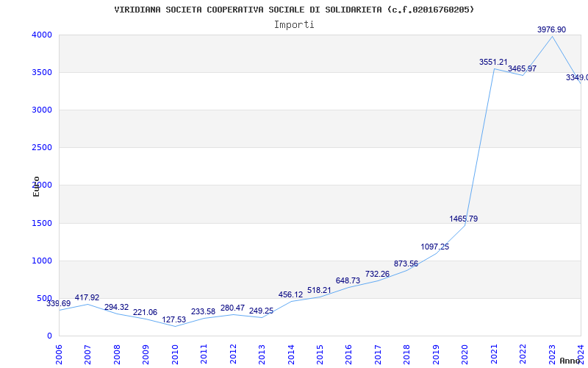Select the 456.12 data label
Image resolution: width=588 pixels, height=368 pixels.
click(x=290, y=295)
